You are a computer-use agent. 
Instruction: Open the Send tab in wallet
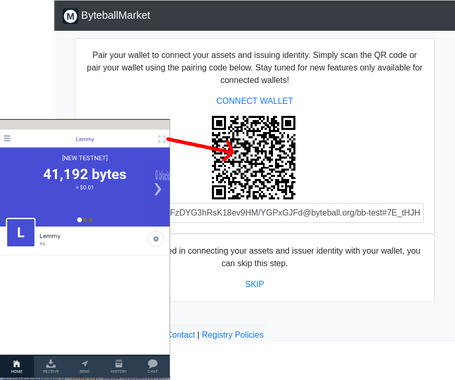point(85,366)
